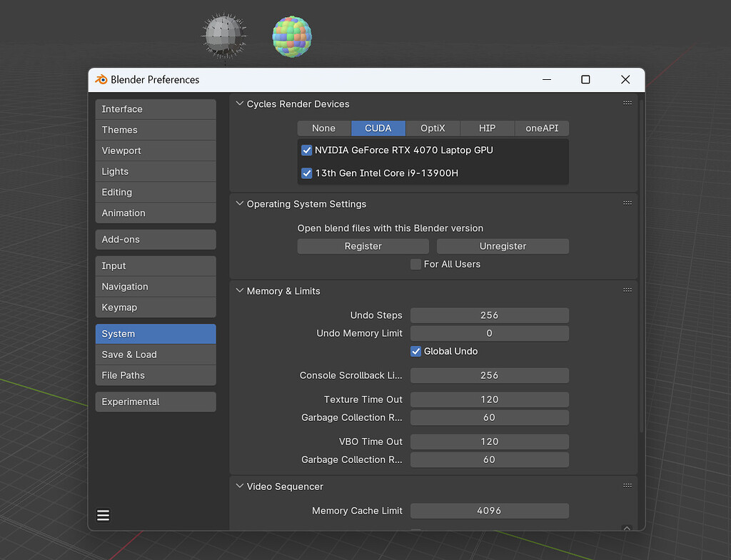Adjust the Undo Steps value field
Image resolution: width=731 pixels, height=560 pixels.
[490, 315]
